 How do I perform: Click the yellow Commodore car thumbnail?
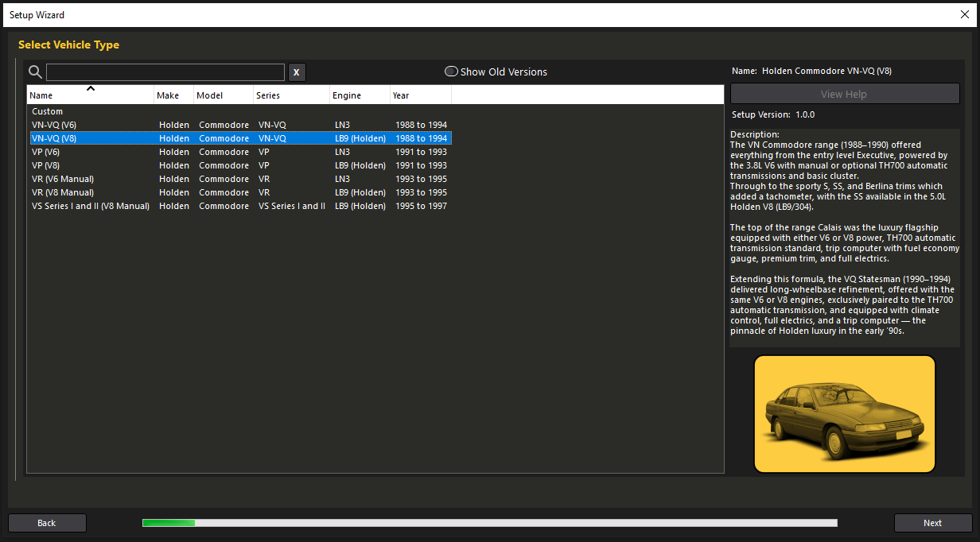tap(844, 414)
